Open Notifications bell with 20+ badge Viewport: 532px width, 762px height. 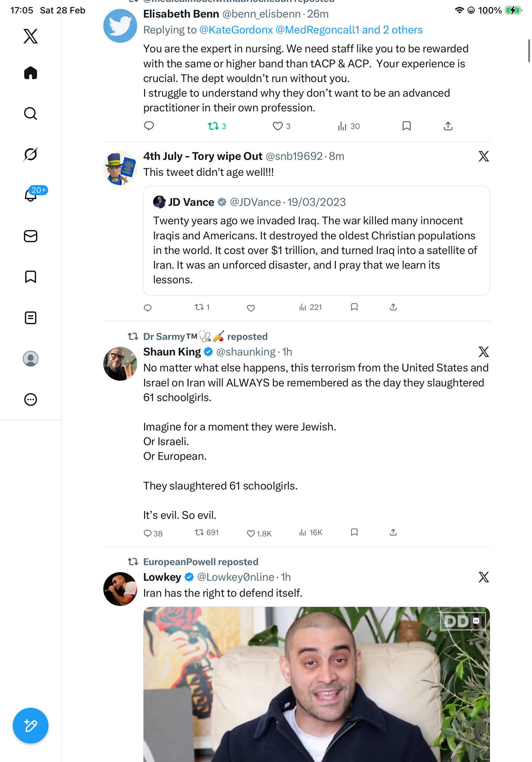[31, 195]
